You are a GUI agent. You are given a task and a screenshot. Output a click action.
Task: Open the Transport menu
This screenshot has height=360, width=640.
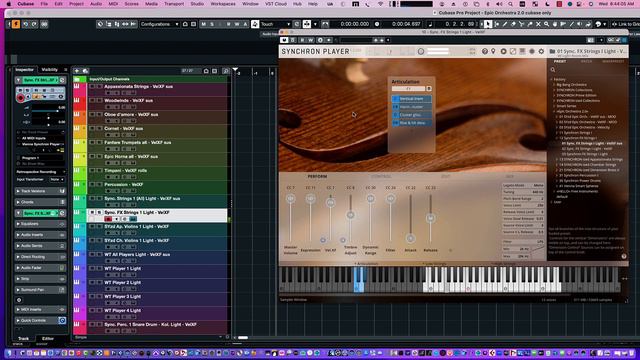click(x=174, y=4)
